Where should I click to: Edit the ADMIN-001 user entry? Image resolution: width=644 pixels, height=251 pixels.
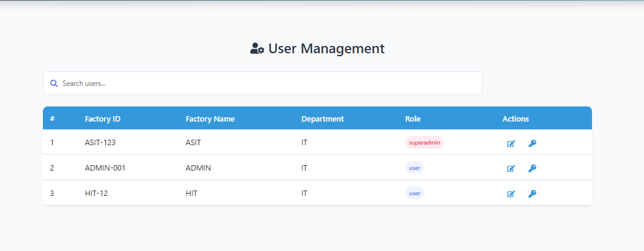point(511,168)
